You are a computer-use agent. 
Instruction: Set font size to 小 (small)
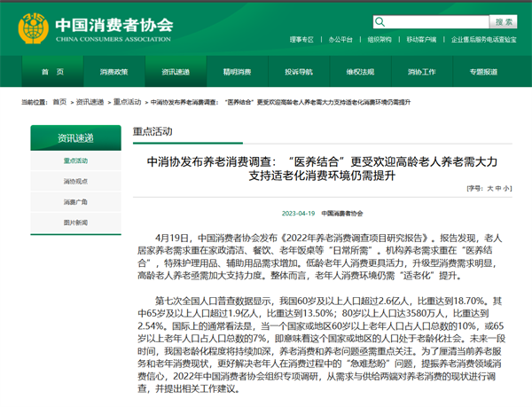506,188
